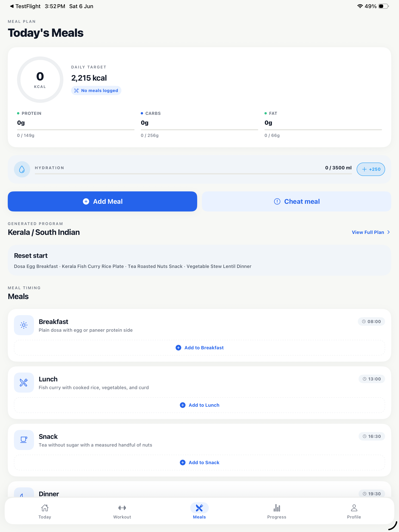This screenshot has height=532, width=399.
Task: Tap the exclamation icon in Cheat meal
Action: 277,202
